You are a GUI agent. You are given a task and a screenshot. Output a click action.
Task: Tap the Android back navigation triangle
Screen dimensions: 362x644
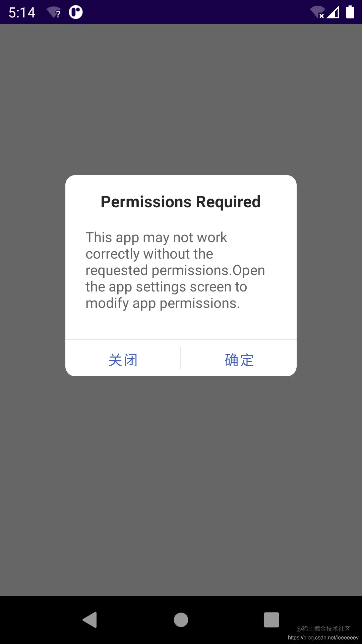point(90,620)
